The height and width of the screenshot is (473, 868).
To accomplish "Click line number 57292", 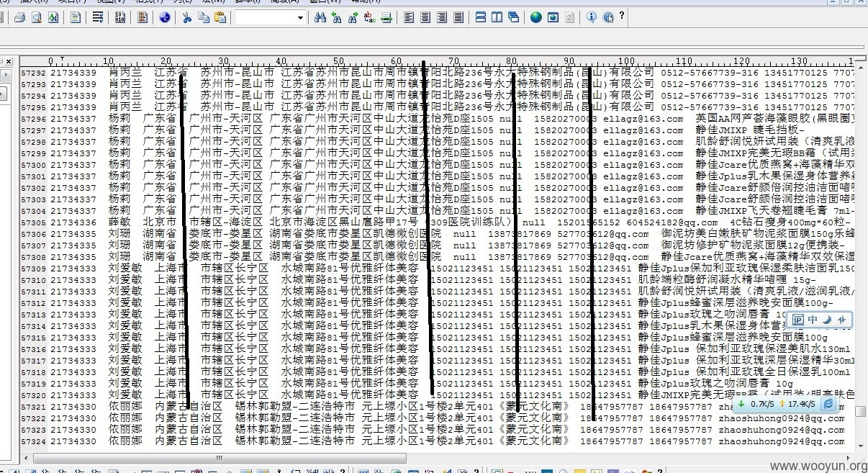I will tap(33, 73).
